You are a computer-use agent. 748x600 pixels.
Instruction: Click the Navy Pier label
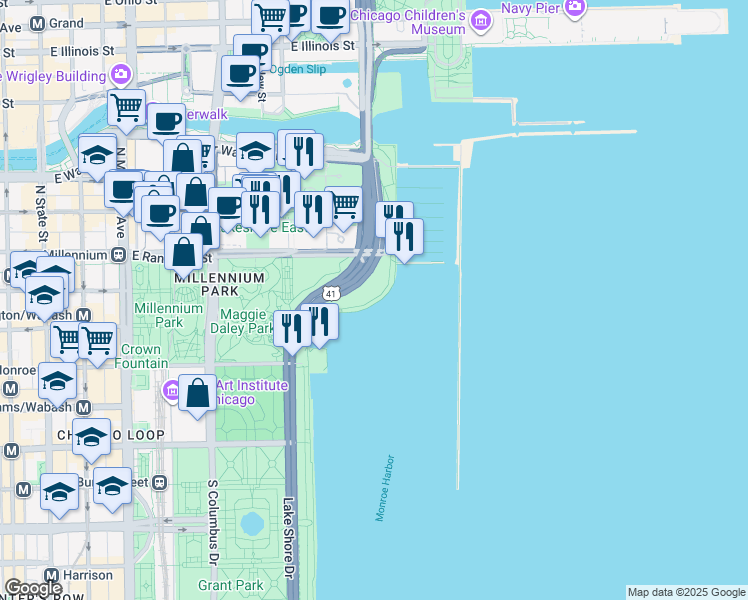tap(530, 8)
